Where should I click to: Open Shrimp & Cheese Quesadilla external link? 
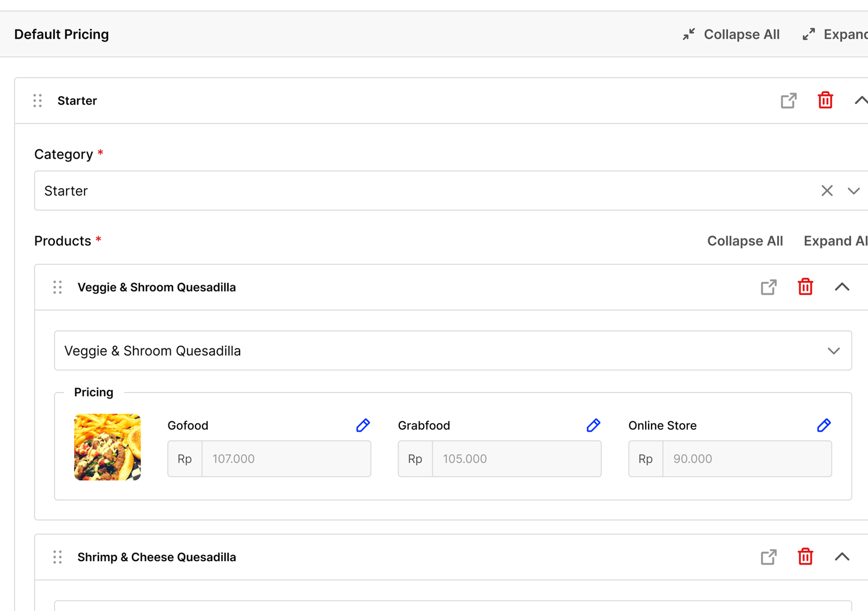[x=768, y=557]
